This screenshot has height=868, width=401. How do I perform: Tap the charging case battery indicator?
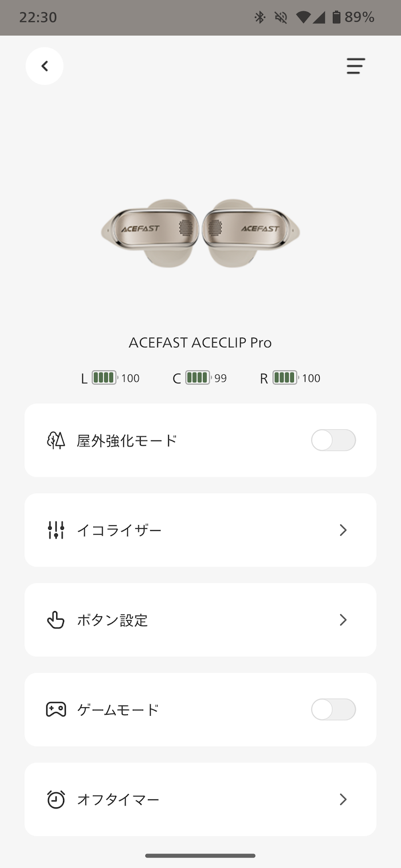pos(198,378)
